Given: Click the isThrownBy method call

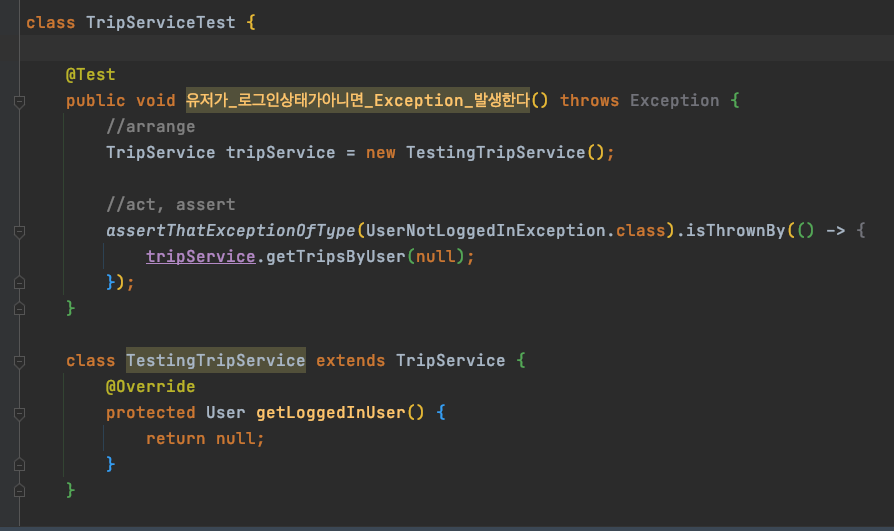Looking at the screenshot, I should [x=735, y=230].
